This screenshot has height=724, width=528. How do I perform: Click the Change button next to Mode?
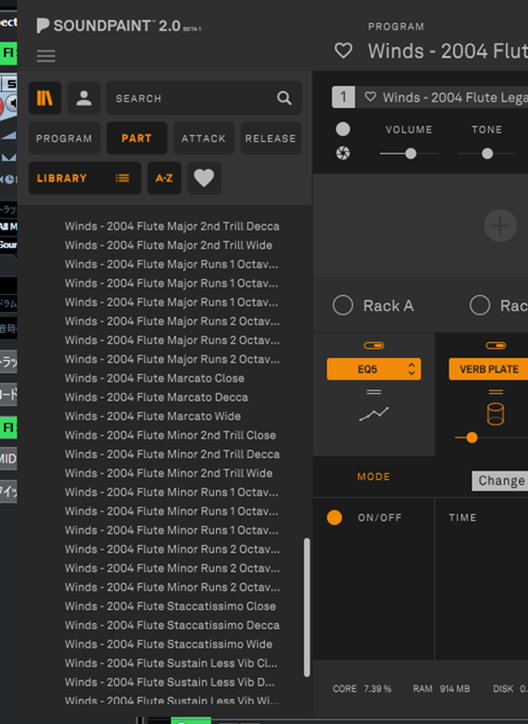(500, 481)
